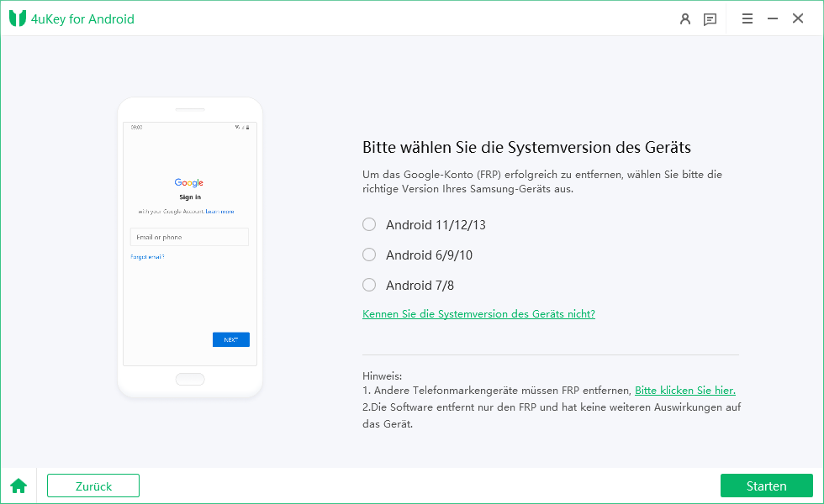Click the '4uKey for Android' title text
824x504 pixels.
click(x=82, y=18)
